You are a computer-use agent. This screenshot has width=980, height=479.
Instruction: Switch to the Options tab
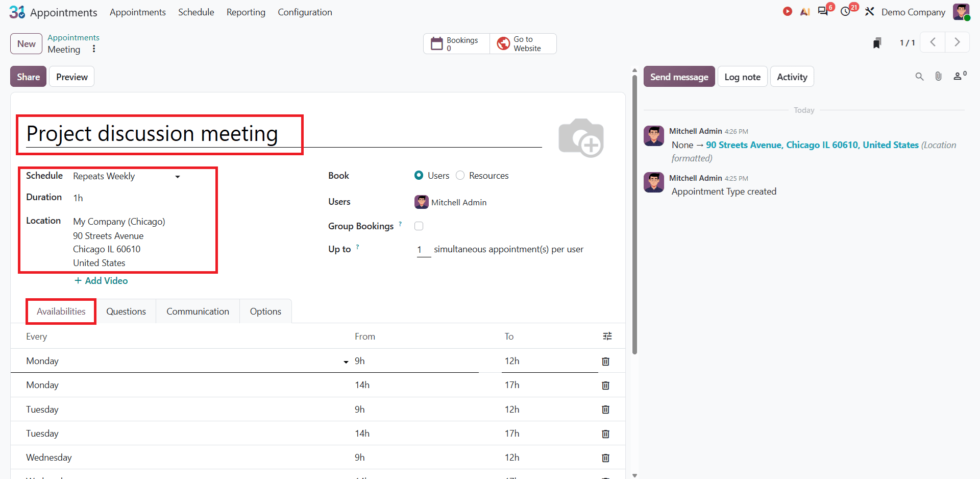click(x=265, y=311)
